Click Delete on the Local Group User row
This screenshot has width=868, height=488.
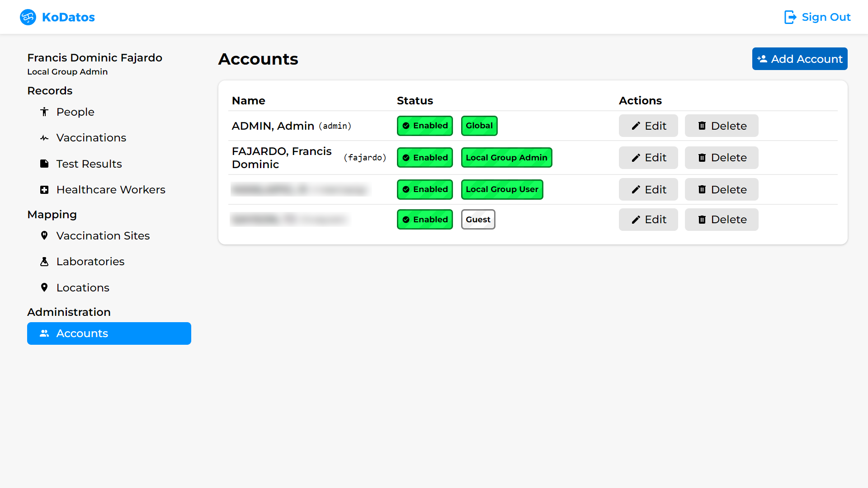click(x=721, y=189)
